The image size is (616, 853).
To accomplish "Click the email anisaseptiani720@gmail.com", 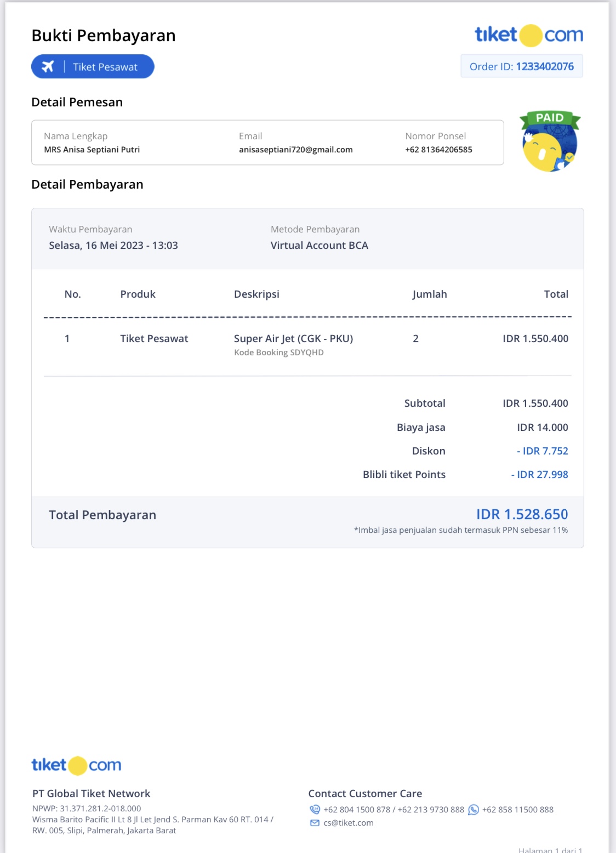I will click(x=295, y=150).
